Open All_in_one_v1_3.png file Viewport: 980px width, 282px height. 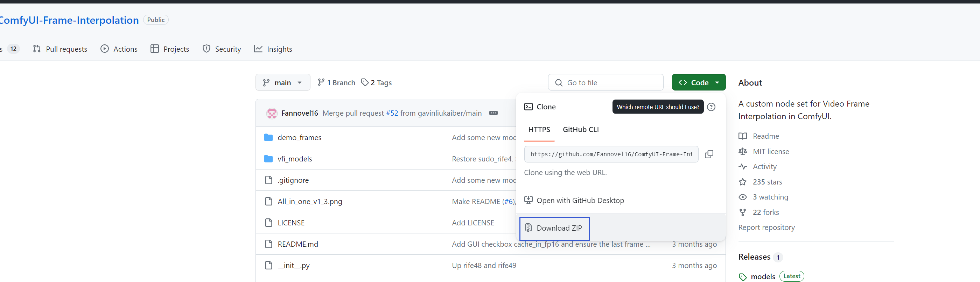(x=310, y=201)
